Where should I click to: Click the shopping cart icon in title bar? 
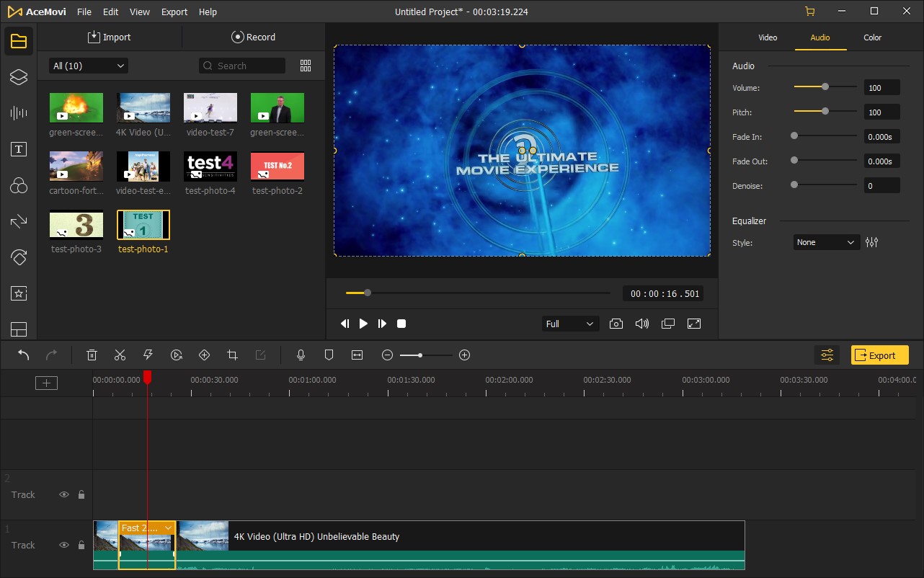coord(810,12)
